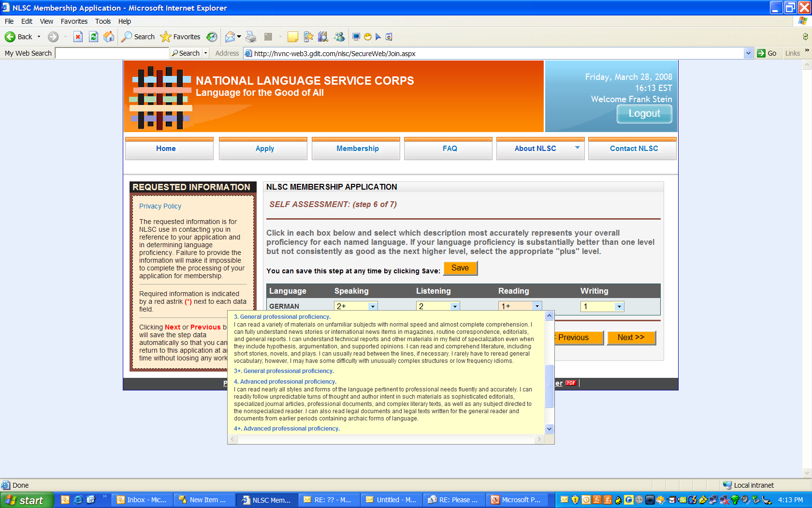Click the Mail envelope toolbar icon
Image resolution: width=812 pixels, height=508 pixels.
[230, 37]
